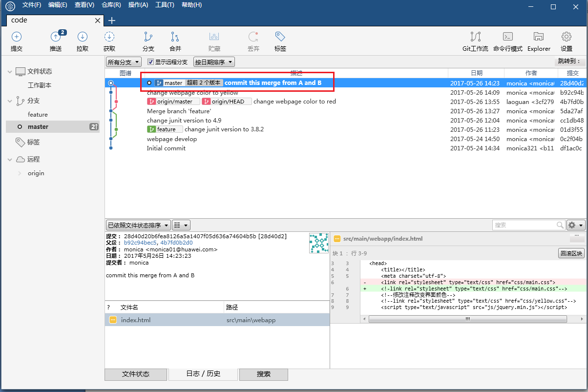588x392 pixels.
Task: Select commit 'change junit version to 4.9'
Action: point(184,120)
